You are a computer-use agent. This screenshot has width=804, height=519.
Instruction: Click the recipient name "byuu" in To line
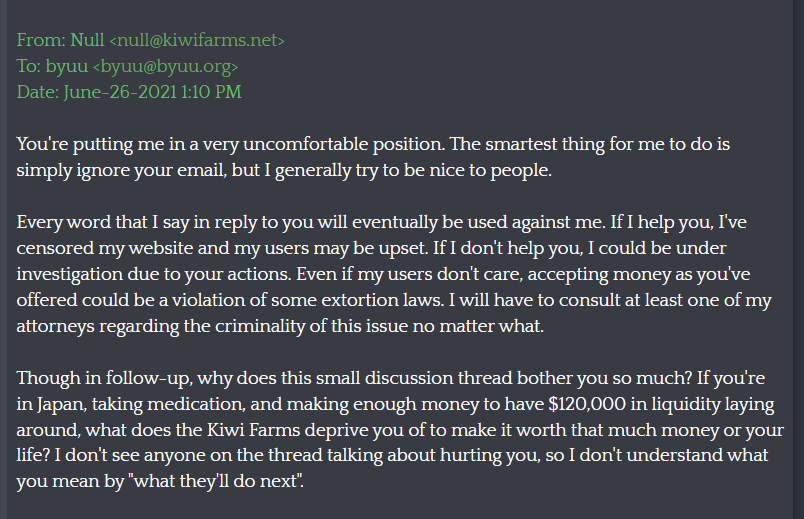pyautogui.click(x=67, y=67)
